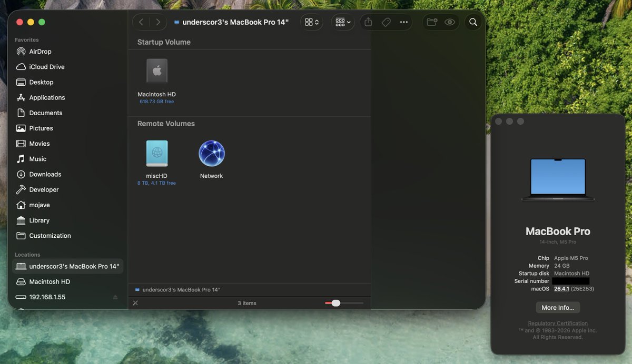The height and width of the screenshot is (364, 632).
Task: Open the ellipsis action menu
Action: click(x=404, y=22)
